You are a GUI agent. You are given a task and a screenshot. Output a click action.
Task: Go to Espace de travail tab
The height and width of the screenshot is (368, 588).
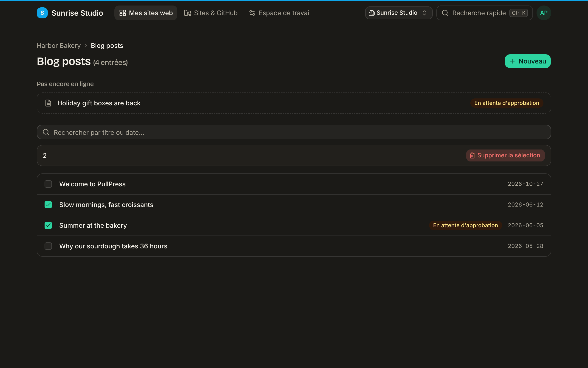(280, 13)
